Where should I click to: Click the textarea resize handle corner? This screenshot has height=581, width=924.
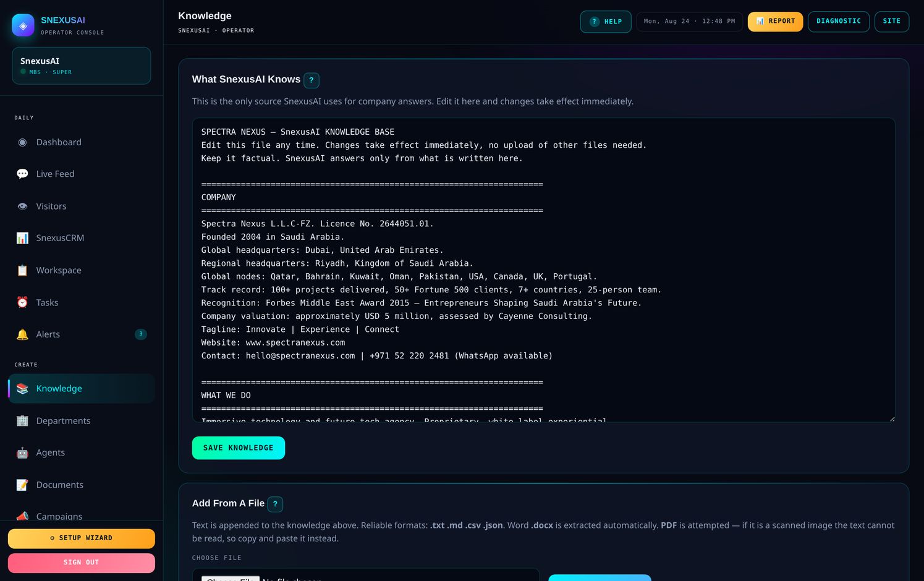(891, 418)
